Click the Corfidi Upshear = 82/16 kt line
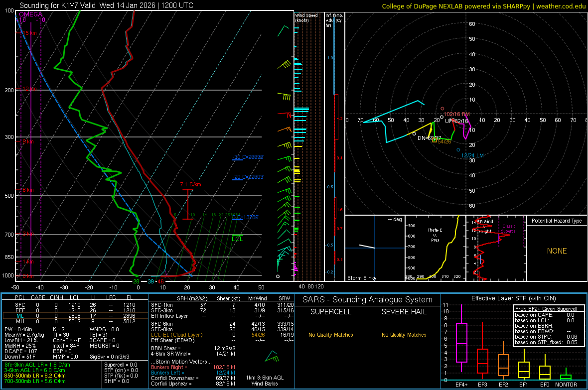 pyautogui.click(x=193, y=383)
